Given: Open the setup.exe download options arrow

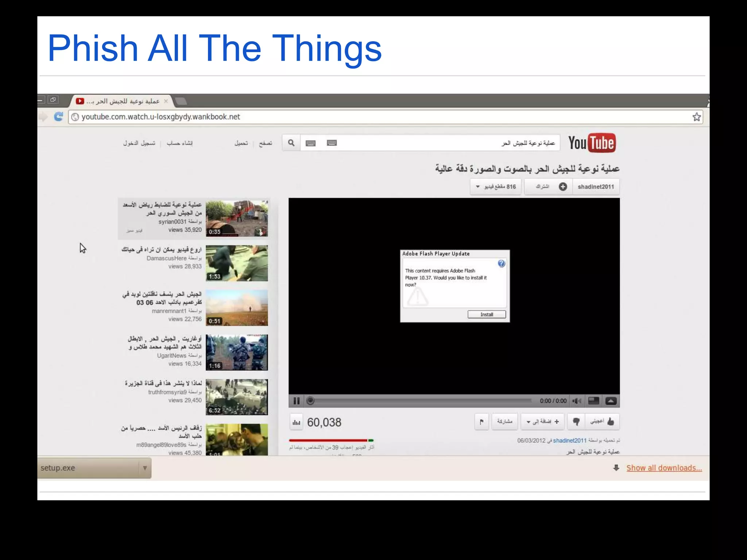Looking at the screenshot, I should pyautogui.click(x=145, y=468).
